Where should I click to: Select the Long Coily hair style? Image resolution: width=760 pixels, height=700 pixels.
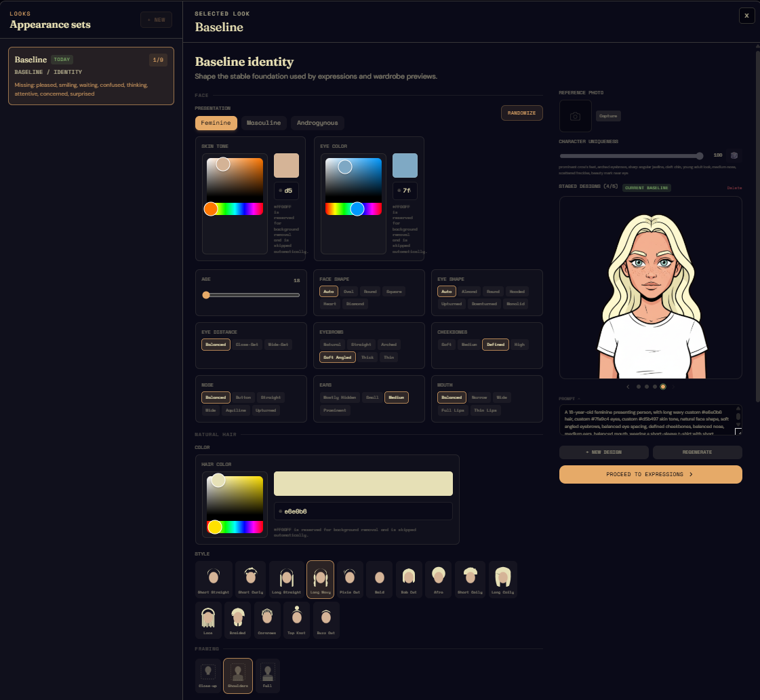(x=502, y=579)
